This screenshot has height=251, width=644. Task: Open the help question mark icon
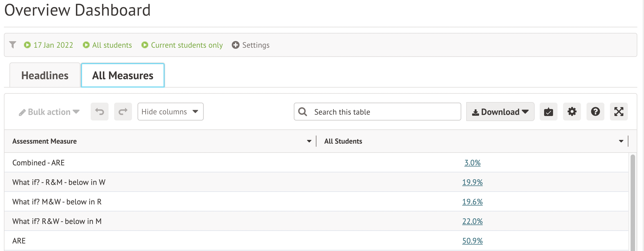[595, 112]
